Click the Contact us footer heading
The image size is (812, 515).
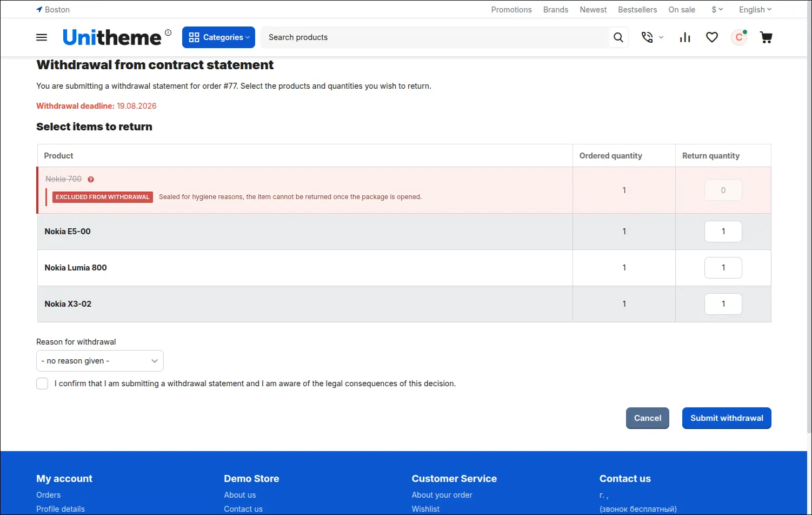coord(625,479)
